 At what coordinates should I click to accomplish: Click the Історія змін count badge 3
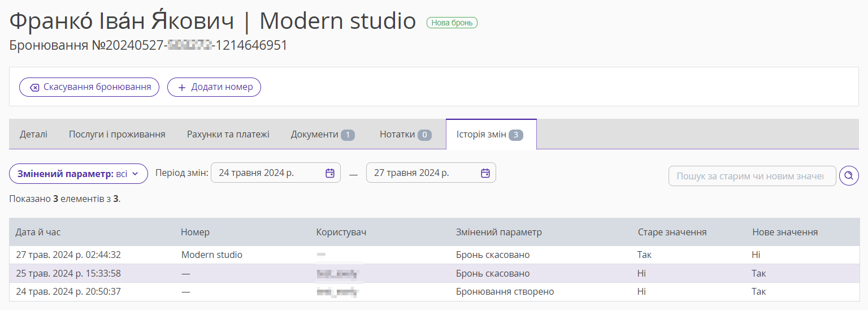pyautogui.click(x=515, y=135)
